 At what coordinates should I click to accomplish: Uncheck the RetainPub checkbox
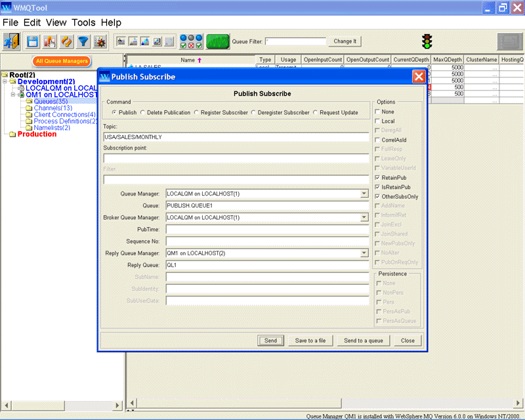[377, 177]
